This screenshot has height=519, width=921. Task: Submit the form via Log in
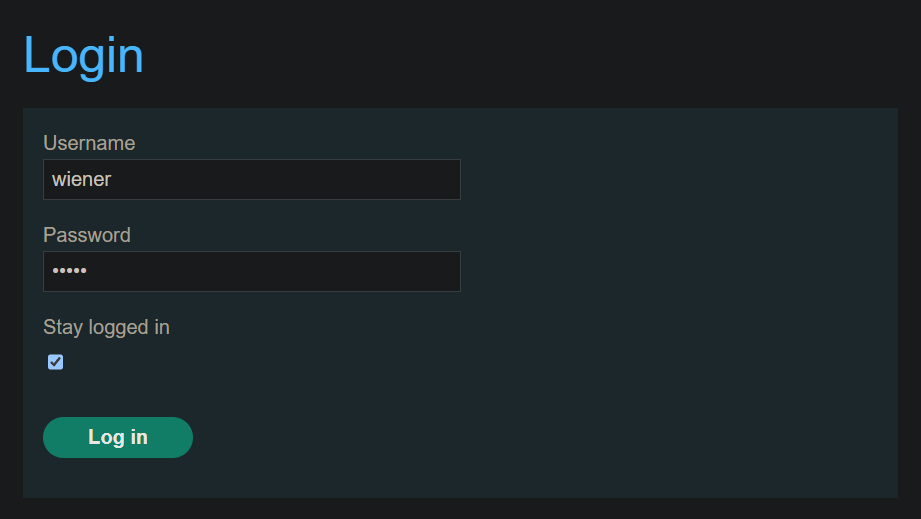tap(118, 437)
